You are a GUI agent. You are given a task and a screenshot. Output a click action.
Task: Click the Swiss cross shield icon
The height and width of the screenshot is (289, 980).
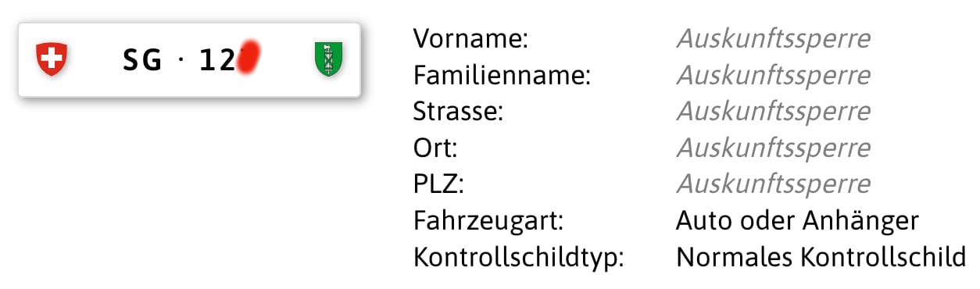click(52, 59)
